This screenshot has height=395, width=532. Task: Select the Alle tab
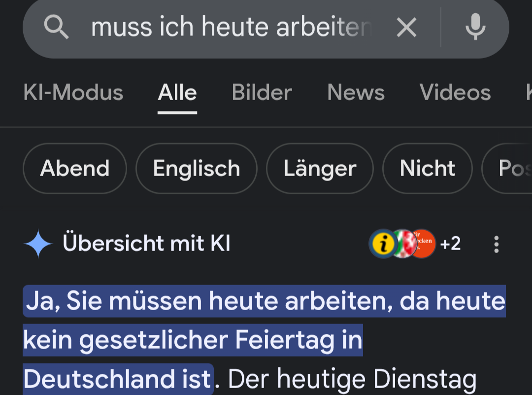pos(177,93)
